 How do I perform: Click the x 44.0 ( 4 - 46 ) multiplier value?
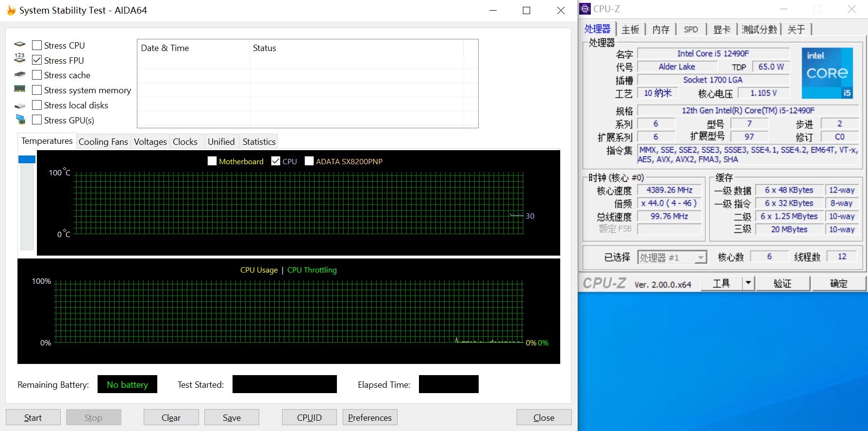pyautogui.click(x=669, y=203)
